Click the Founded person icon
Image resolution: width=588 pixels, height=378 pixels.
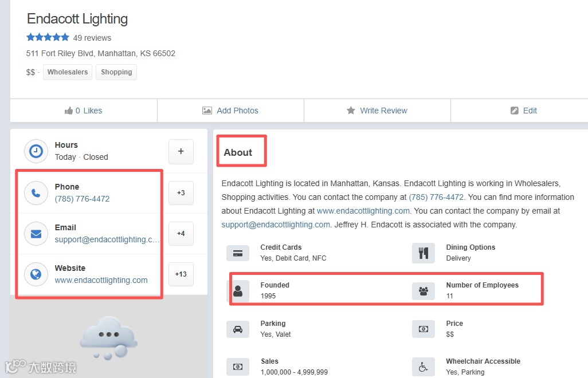[x=238, y=291]
